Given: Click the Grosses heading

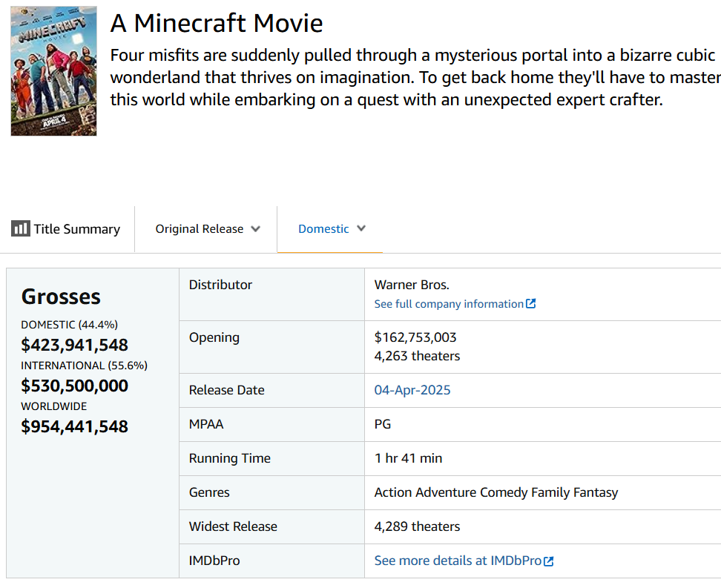Looking at the screenshot, I should click(x=61, y=297).
